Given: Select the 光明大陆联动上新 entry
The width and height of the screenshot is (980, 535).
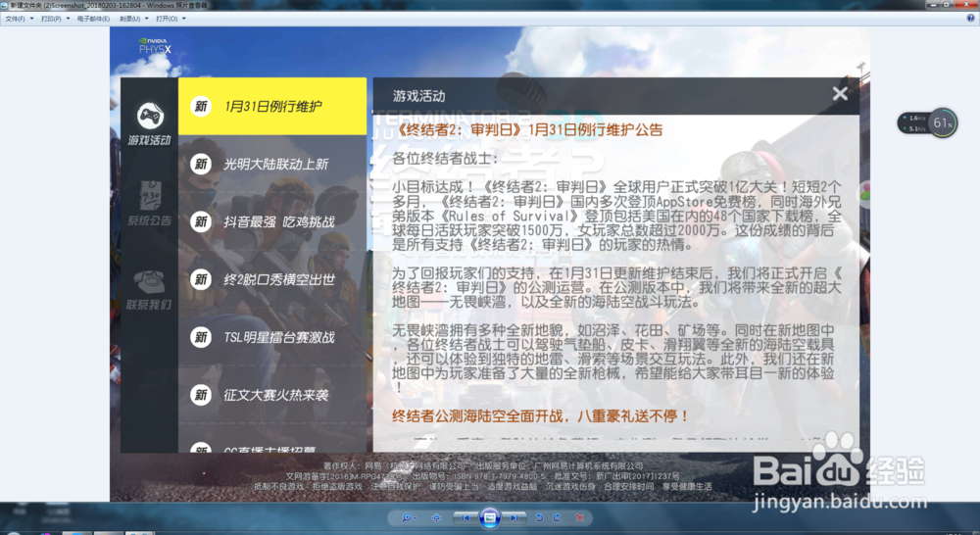Looking at the screenshot, I should pyautogui.click(x=272, y=164).
